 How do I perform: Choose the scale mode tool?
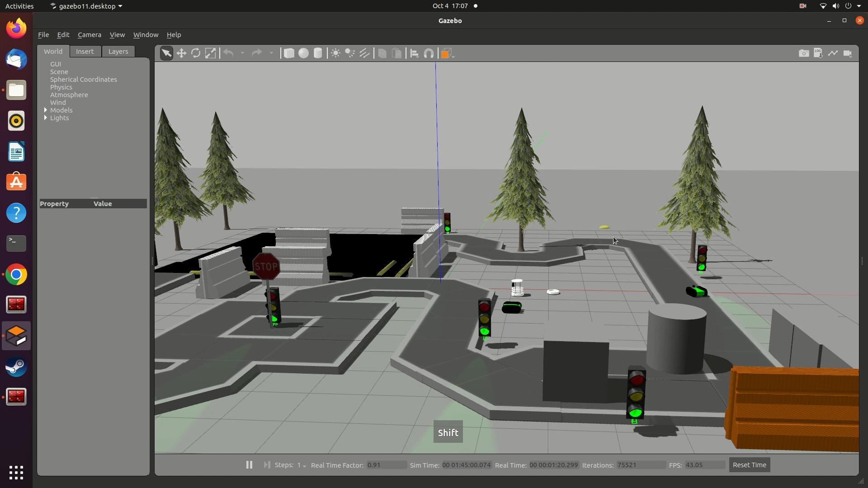point(210,53)
